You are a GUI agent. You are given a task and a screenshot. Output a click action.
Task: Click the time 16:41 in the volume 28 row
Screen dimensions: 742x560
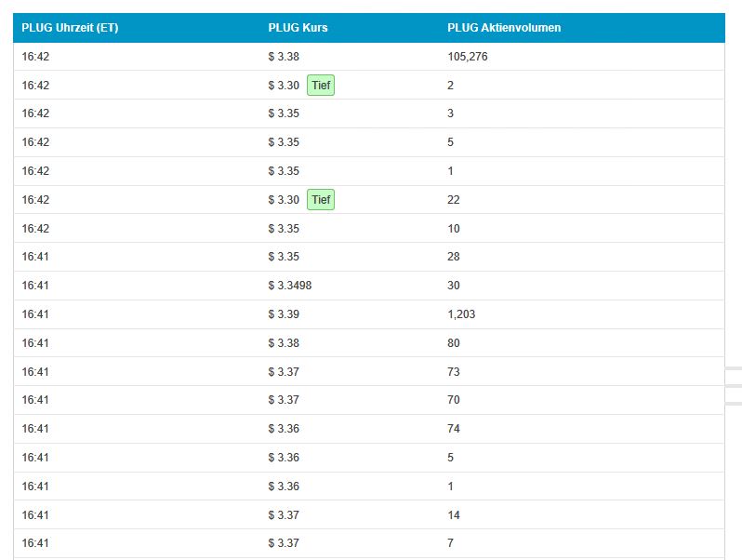point(35,256)
